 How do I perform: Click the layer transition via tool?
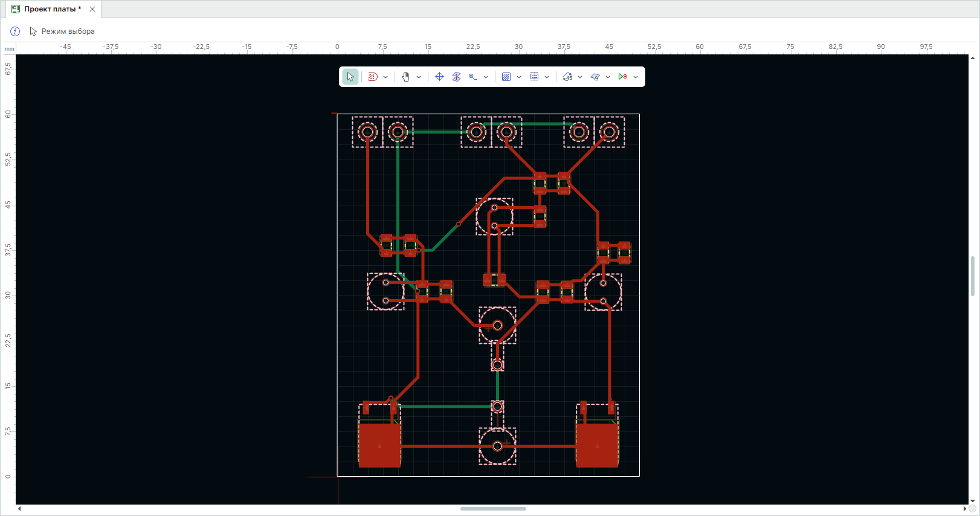(456, 77)
